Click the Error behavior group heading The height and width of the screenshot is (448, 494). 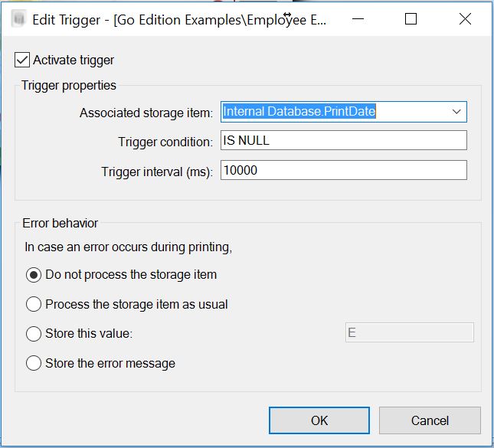61,223
